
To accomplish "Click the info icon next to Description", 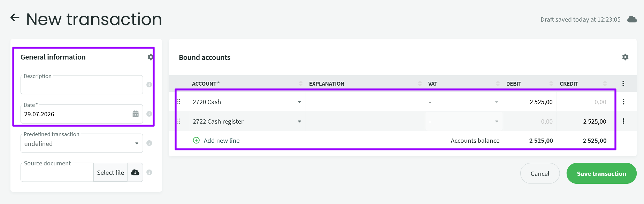I will (149, 85).
